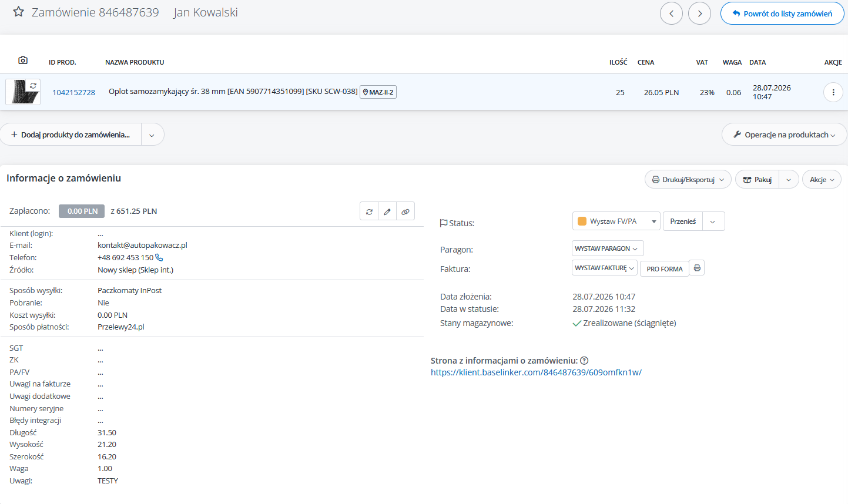Click Dodaj produkty do zamówienia button
The height and width of the screenshot is (504, 848).
point(71,135)
